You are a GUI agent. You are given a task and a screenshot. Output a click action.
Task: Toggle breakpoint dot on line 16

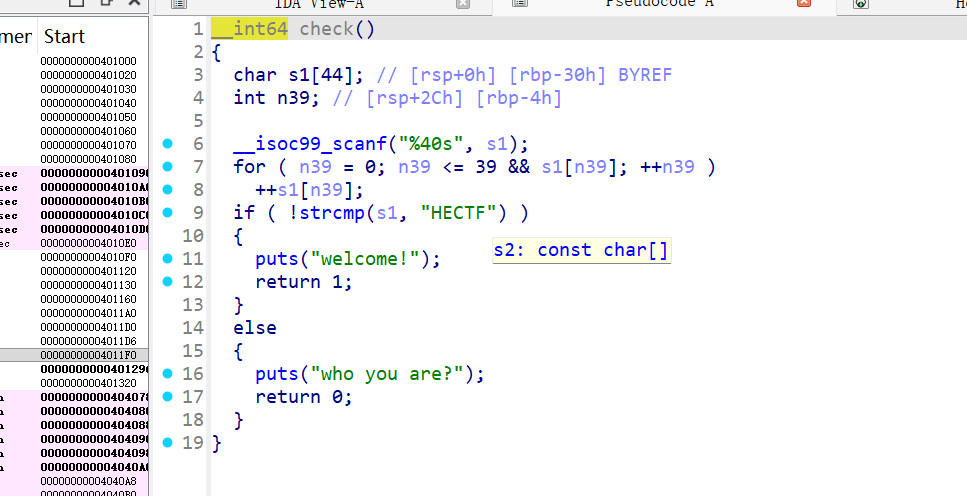click(x=168, y=374)
